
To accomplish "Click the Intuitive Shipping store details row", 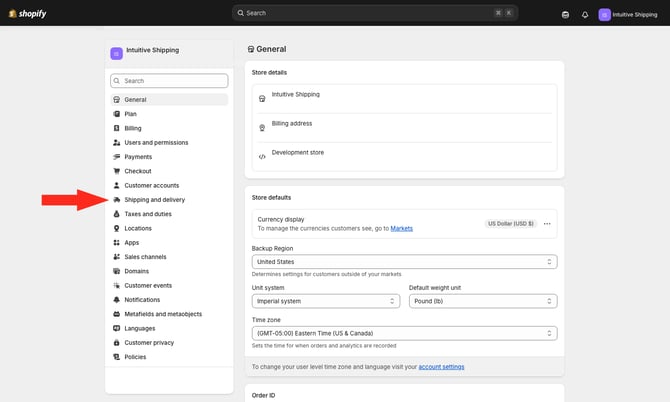I will click(404, 99).
